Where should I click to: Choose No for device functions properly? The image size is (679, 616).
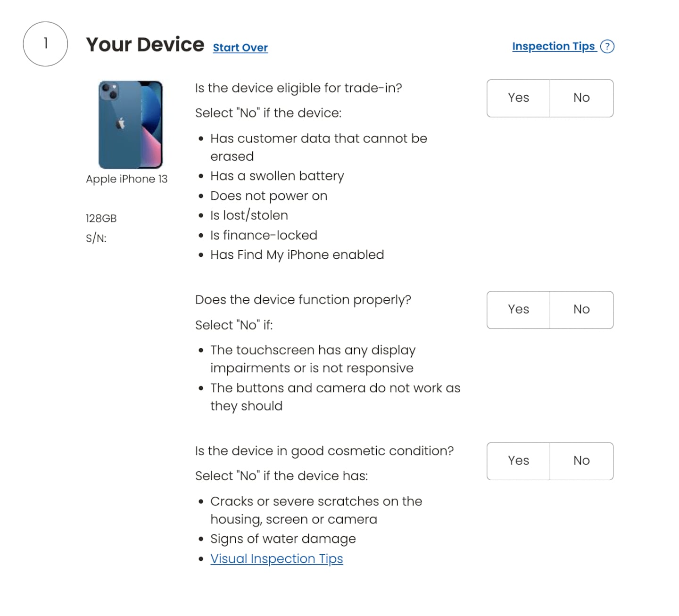point(581,310)
